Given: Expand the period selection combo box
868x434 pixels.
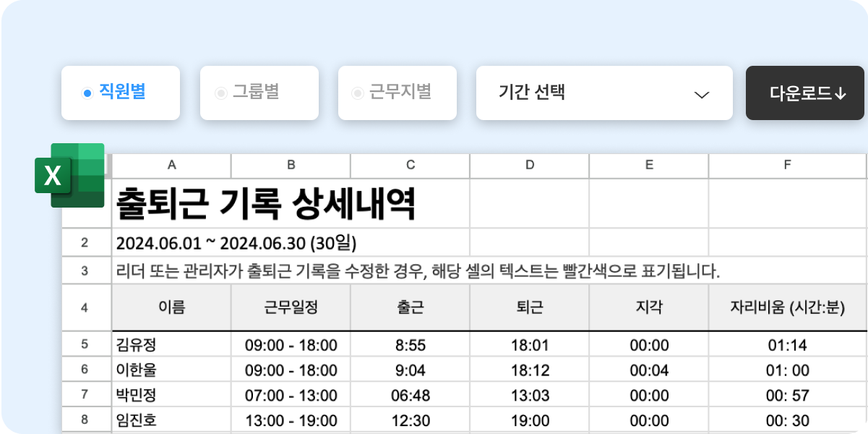Looking at the screenshot, I should tap(604, 93).
